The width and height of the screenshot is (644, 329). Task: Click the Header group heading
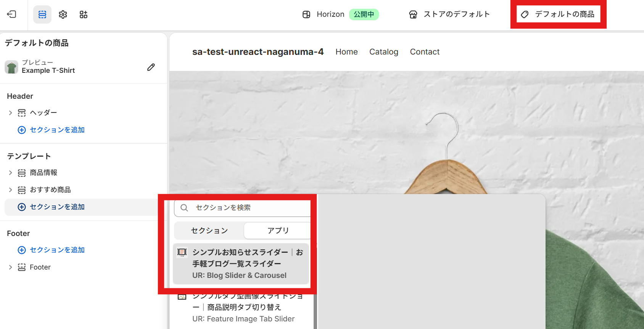(20, 96)
